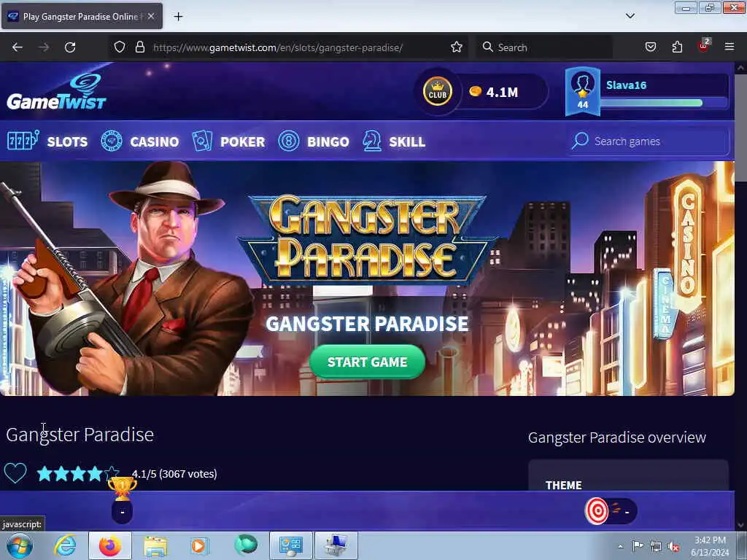Open the BINGO category

click(328, 142)
